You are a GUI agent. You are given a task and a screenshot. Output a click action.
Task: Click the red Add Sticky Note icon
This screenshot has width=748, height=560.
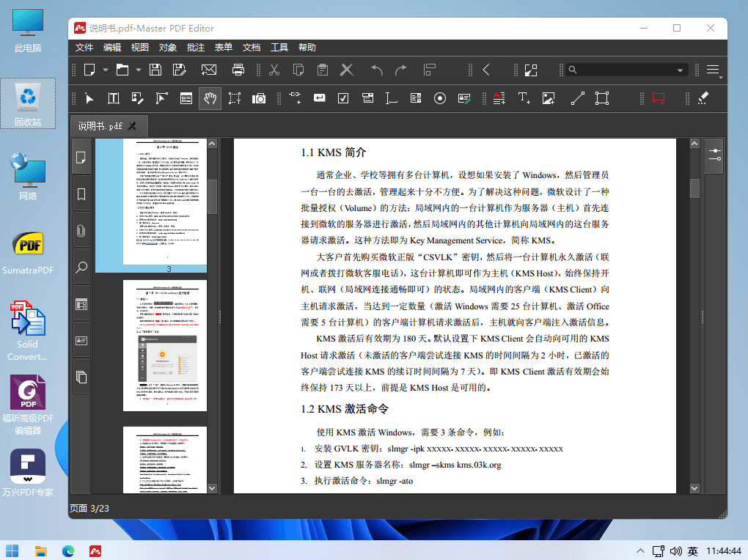(659, 98)
